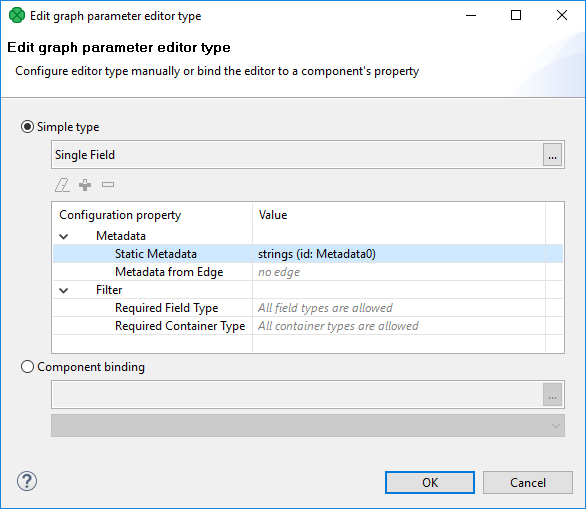Select the Component binding radio button
586x509 pixels.
point(27,367)
